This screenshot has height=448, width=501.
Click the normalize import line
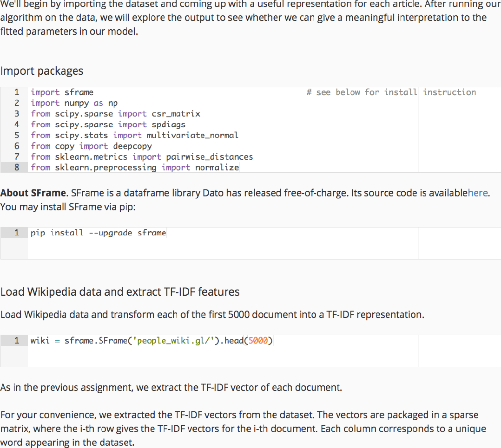coord(135,167)
